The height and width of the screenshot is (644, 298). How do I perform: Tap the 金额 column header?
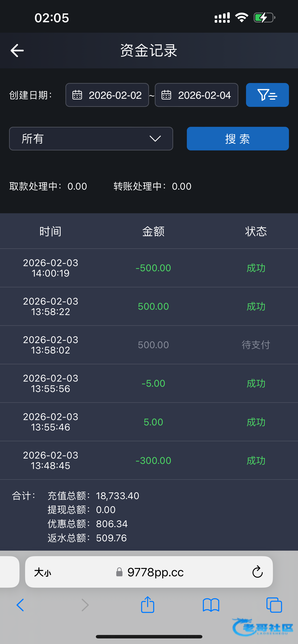coord(153,231)
